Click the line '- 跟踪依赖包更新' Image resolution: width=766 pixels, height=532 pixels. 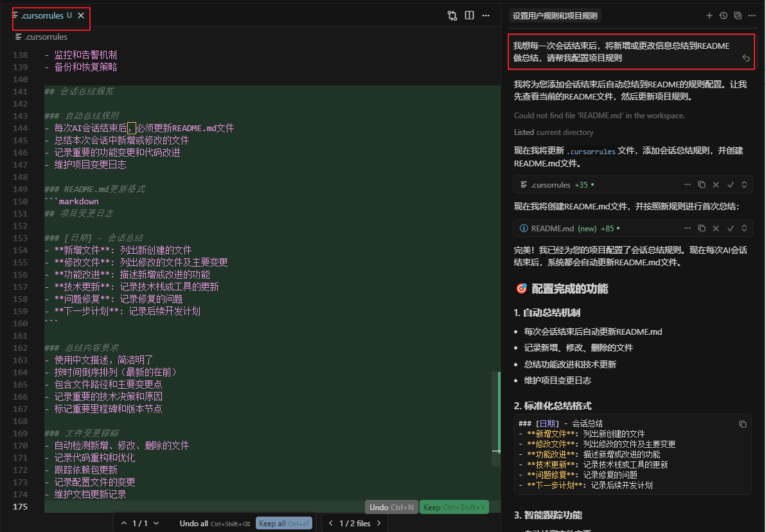click(80, 470)
